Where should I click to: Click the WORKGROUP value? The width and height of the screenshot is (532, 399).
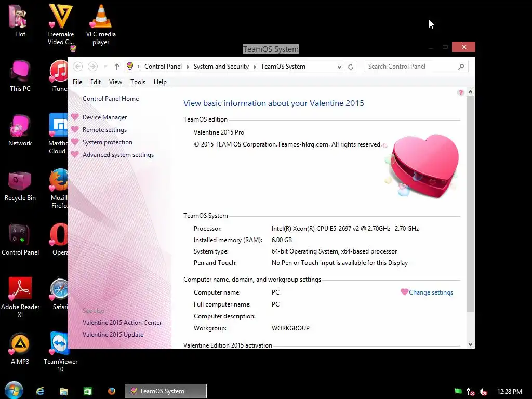tap(290, 328)
